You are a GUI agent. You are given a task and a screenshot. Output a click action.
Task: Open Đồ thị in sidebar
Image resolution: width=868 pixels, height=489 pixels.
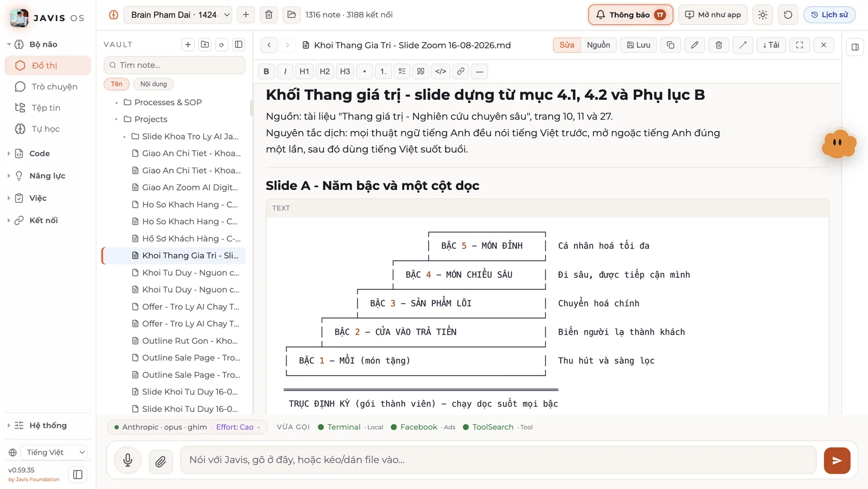48,66
